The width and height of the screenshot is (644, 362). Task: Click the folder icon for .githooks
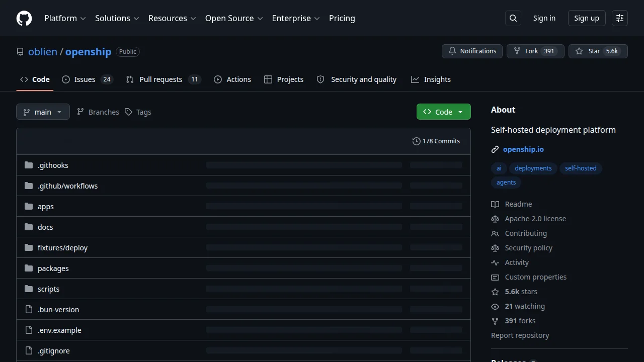tap(29, 165)
